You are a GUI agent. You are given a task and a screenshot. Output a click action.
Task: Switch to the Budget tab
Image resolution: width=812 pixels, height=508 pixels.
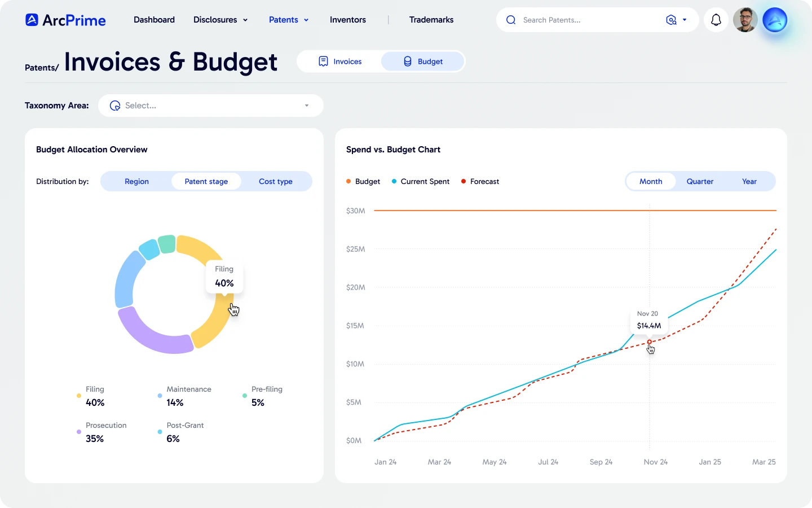423,62
